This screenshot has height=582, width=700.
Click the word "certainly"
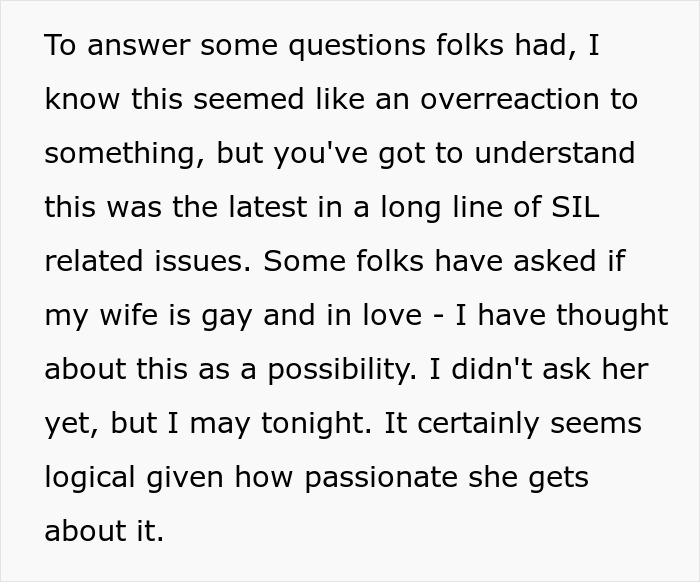(x=478, y=424)
